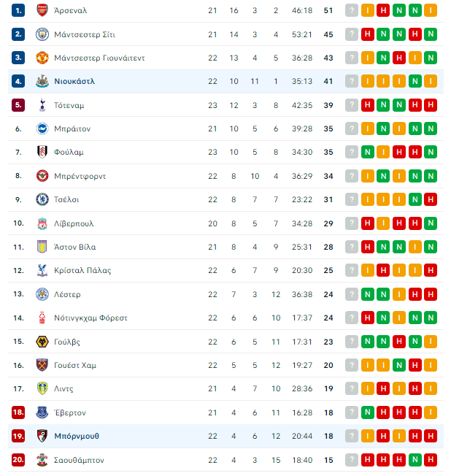Screen dimensions: 451x476
Task: Click the Arsenal club crest icon
Action: click(x=42, y=10)
